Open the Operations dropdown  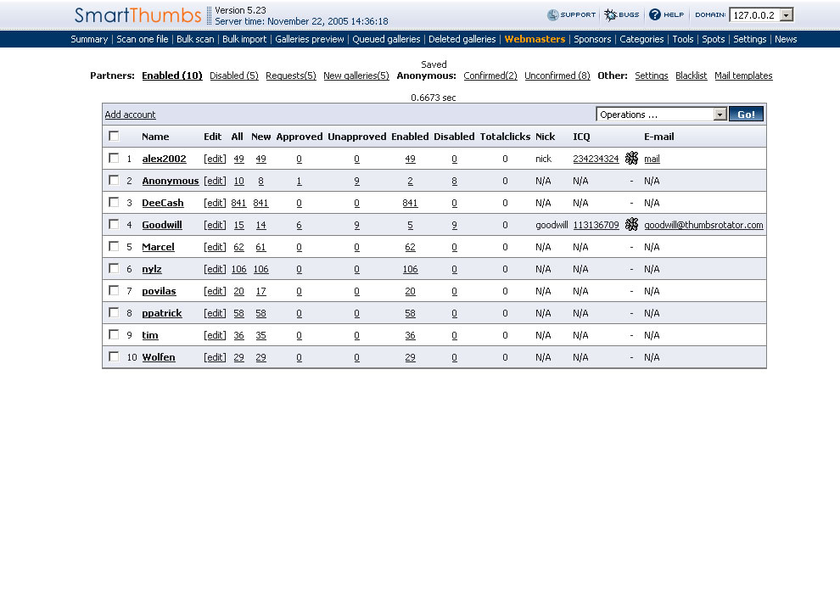[x=661, y=114]
